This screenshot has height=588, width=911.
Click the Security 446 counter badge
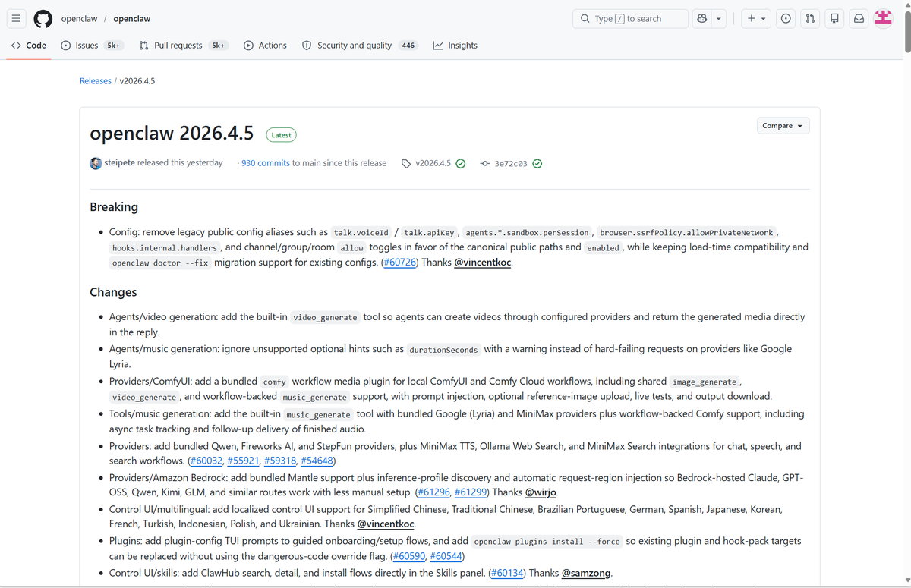[408, 46]
